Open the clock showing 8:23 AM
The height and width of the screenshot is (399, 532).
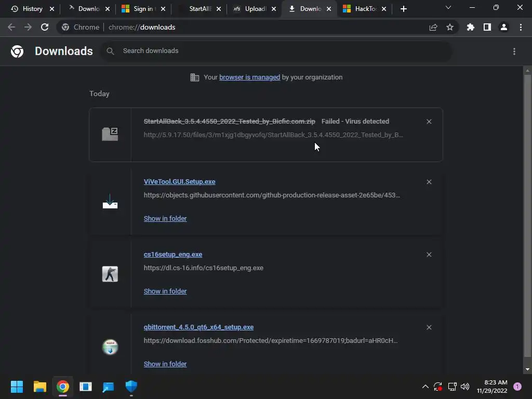point(492,387)
